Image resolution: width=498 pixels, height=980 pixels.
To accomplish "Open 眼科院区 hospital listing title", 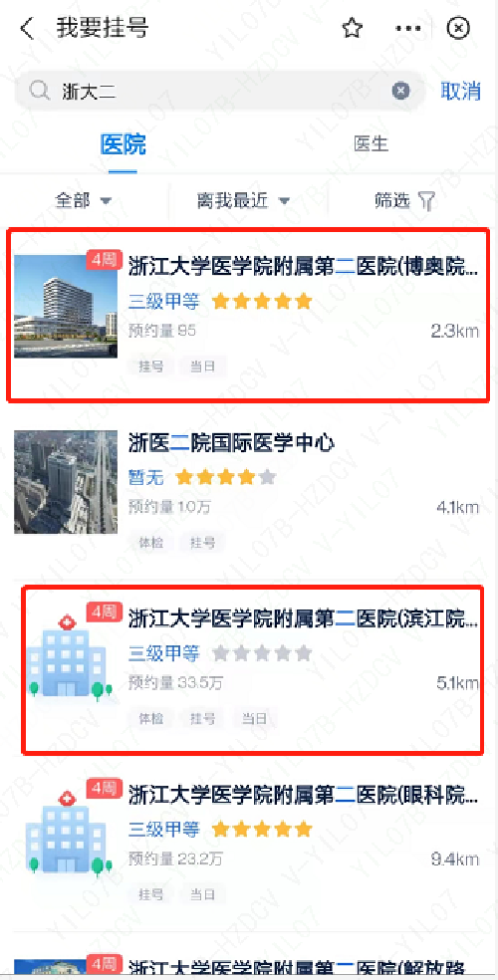I will pyautogui.click(x=303, y=795).
